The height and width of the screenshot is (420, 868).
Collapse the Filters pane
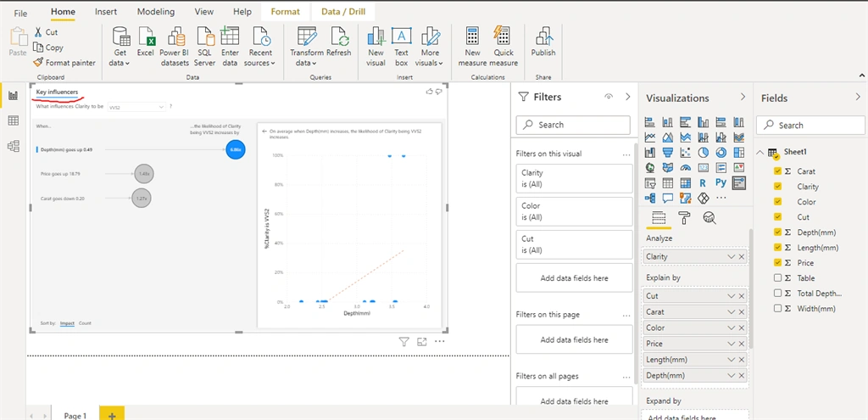click(x=628, y=97)
